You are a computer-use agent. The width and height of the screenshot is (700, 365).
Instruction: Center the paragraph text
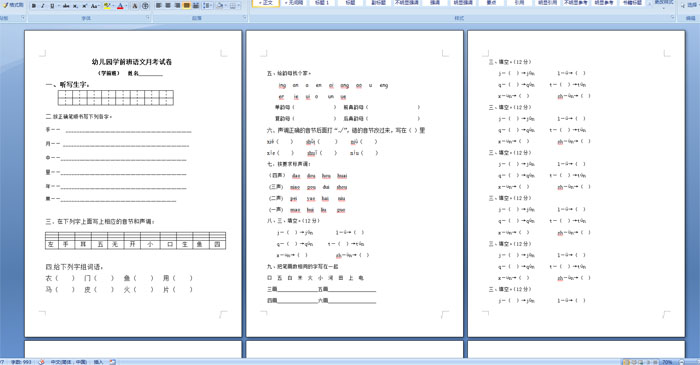pyautogui.click(x=168, y=6)
